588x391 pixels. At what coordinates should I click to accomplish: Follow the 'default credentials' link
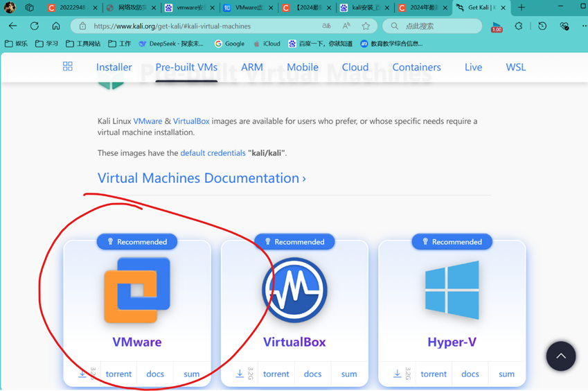click(213, 153)
